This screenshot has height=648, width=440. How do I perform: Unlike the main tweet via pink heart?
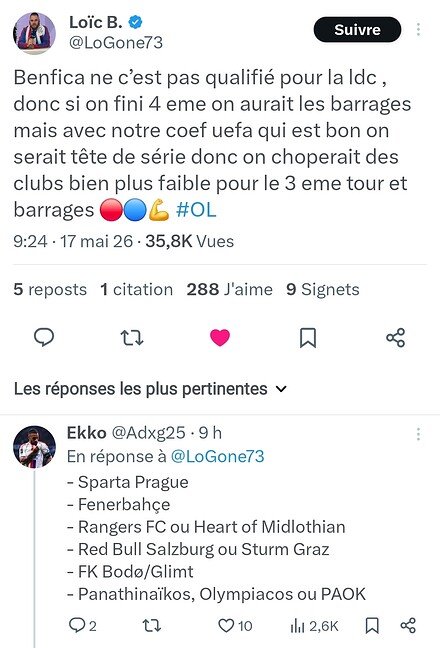220,338
